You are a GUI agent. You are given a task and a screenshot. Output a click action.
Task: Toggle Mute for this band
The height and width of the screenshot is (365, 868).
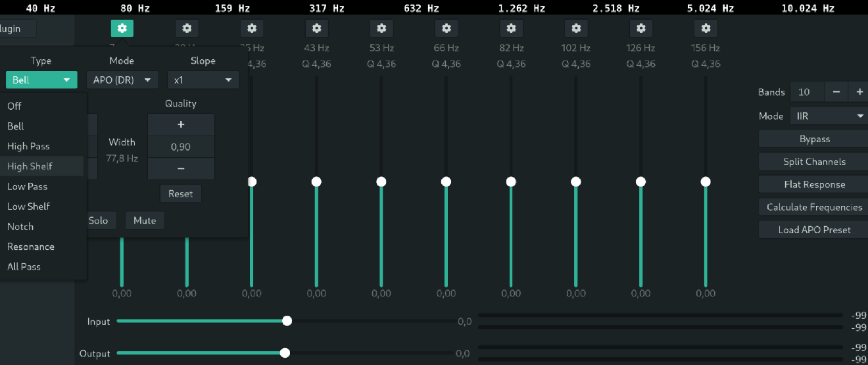pos(145,220)
